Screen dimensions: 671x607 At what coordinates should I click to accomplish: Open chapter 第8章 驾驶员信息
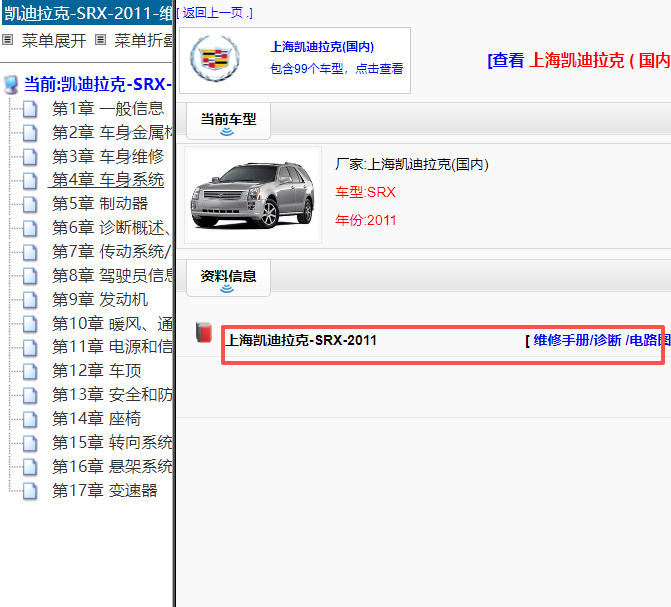coord(112,276)
